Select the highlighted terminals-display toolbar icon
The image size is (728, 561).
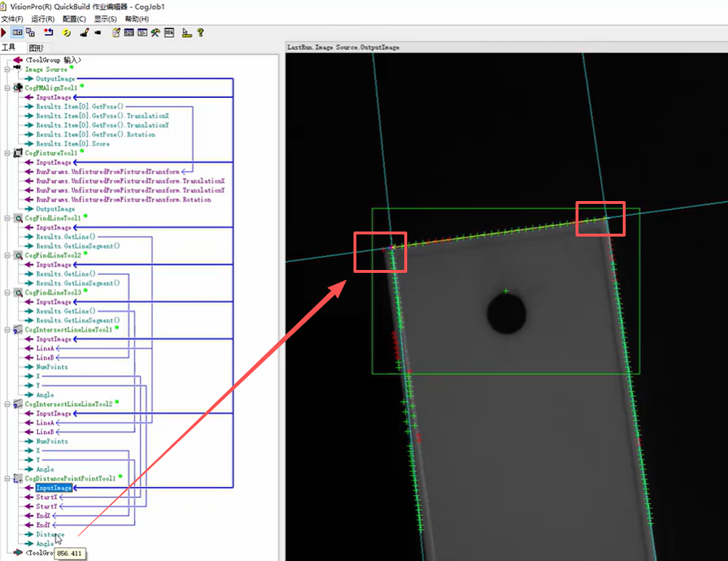coord(17,33)
